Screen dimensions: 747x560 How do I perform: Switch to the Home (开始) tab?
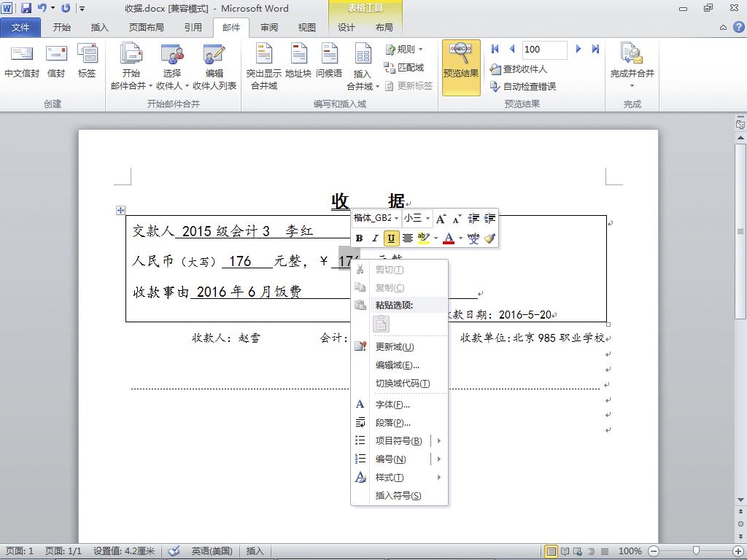pos(61,28)
